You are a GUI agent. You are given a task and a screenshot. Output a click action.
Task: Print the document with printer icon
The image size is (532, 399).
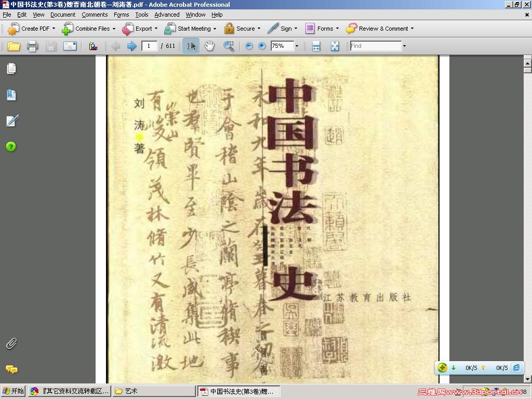pos(32,46)
